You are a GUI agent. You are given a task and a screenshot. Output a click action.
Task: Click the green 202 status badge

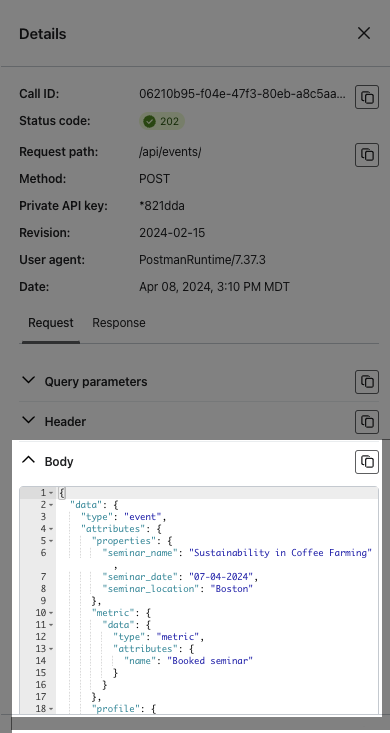pyautogui.click(x=162, y=122)
